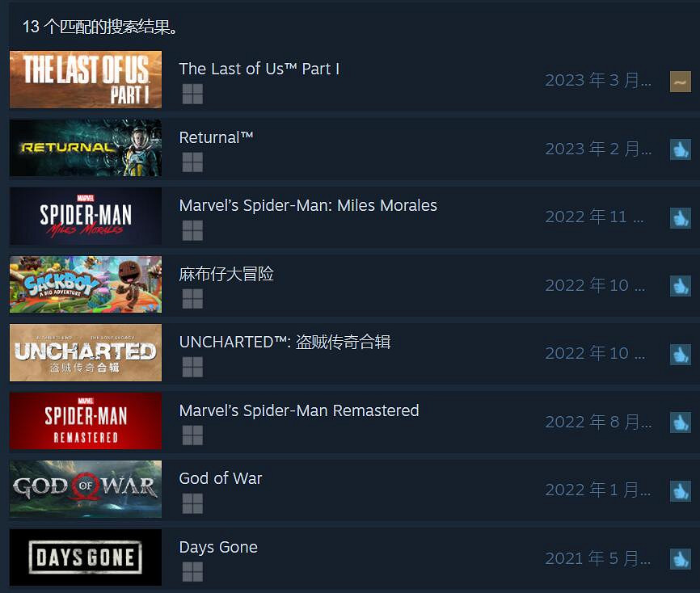The height and width of the screenshot is (593, 700).
Task: Open the God of War title link
Action: tap(221, 478)
